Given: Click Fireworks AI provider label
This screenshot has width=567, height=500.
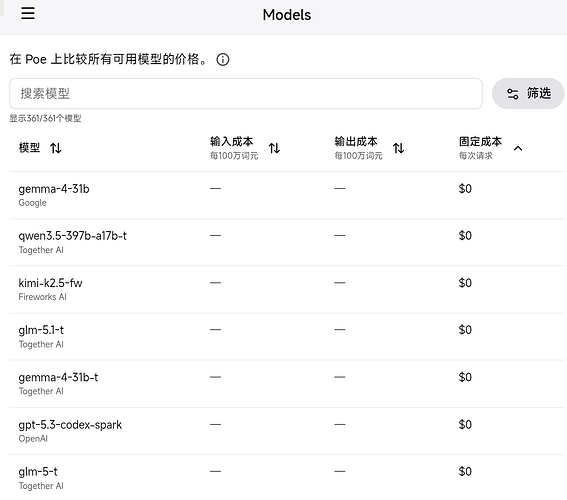Looking at the screenshot, I should pos(43,297).
